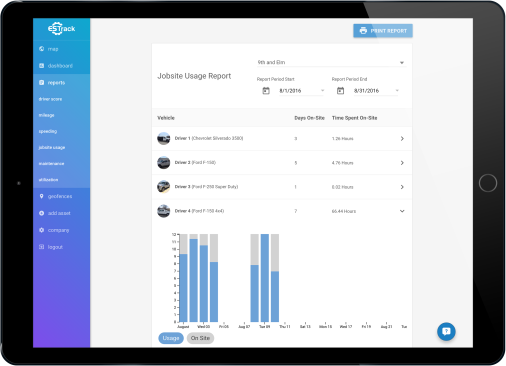Screen dimensions: 506x366
Task: Open the Report Period End calendar icon
Action: click(340, 91)
